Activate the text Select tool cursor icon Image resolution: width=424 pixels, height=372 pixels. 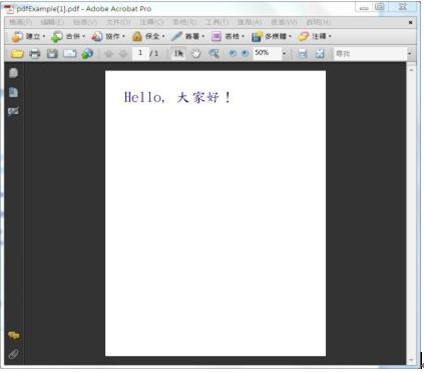click(x=179, y=53)
